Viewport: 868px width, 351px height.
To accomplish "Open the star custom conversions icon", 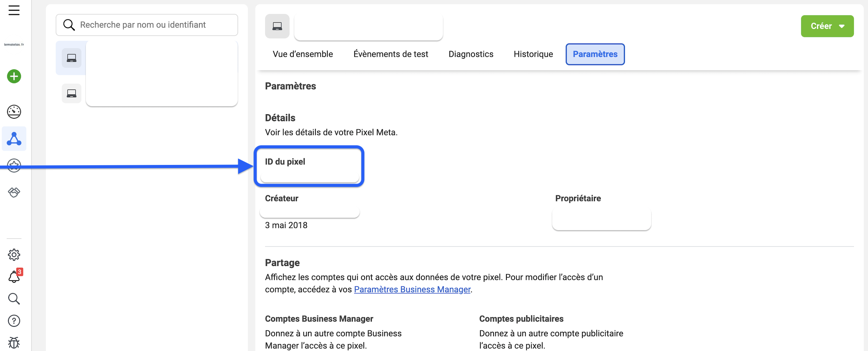I will [x=14, y=166].
